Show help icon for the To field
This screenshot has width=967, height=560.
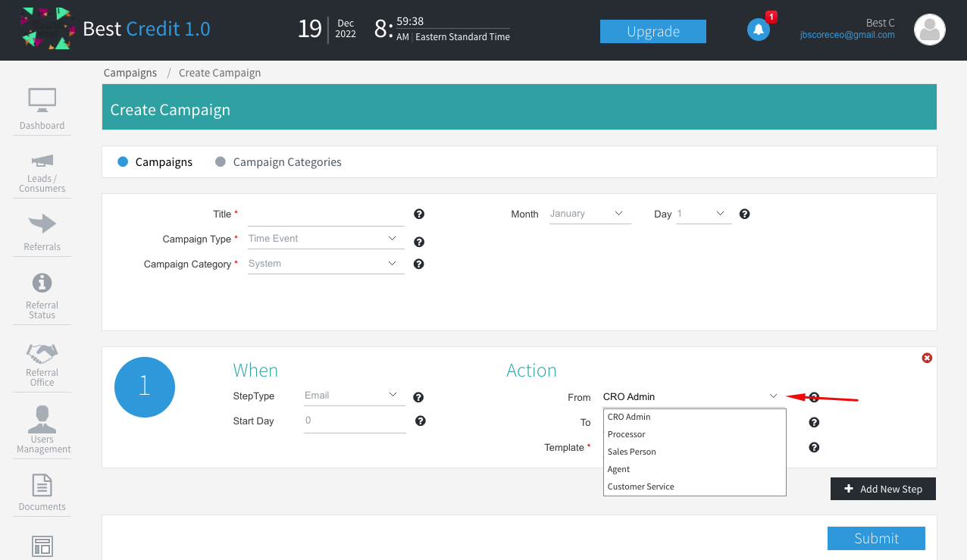click(x=814, y=423)
